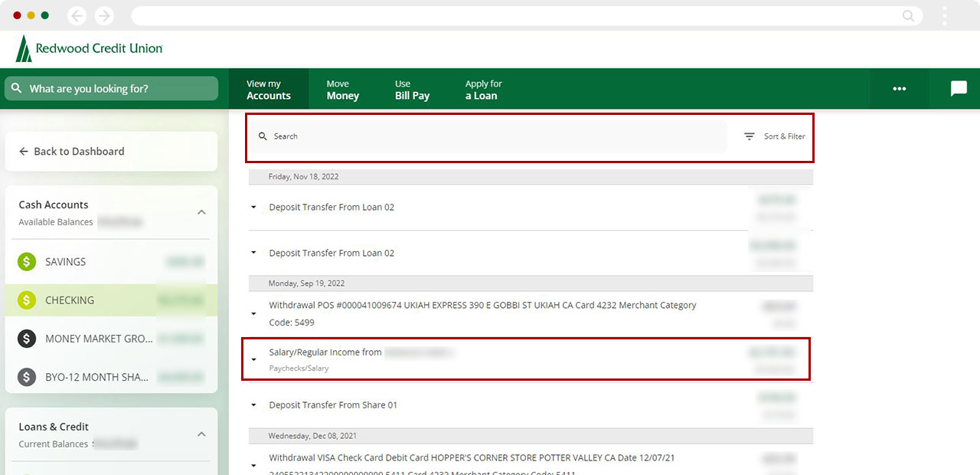Viewport: 980px width, 475px height.
Task: Click the Back to Dashboard arrow icon
Action: (x=24, y=152)
